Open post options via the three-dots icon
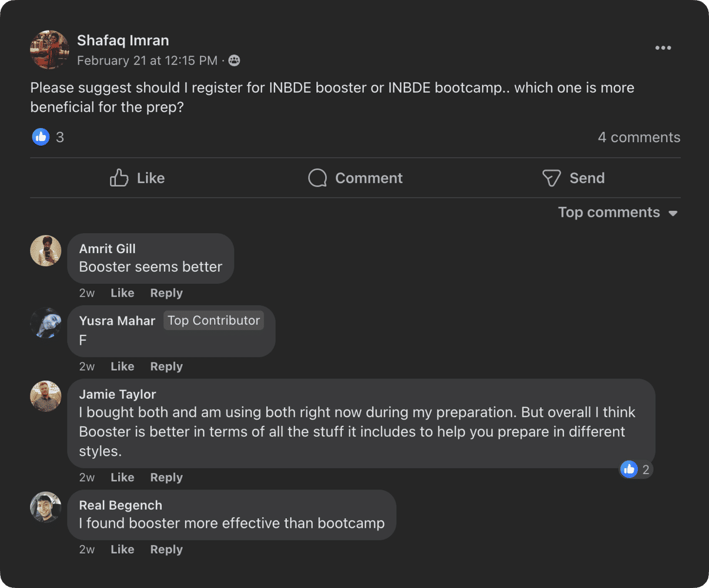The height and width of the screenshot is (588, 709). tap(663, 48)
